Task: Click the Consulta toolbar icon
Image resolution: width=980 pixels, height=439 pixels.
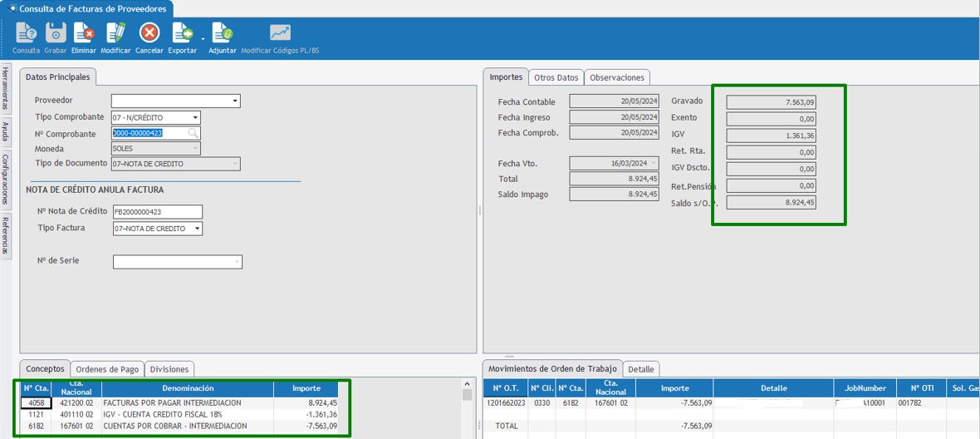Action: pyautogui.click(x=27, y=32)
